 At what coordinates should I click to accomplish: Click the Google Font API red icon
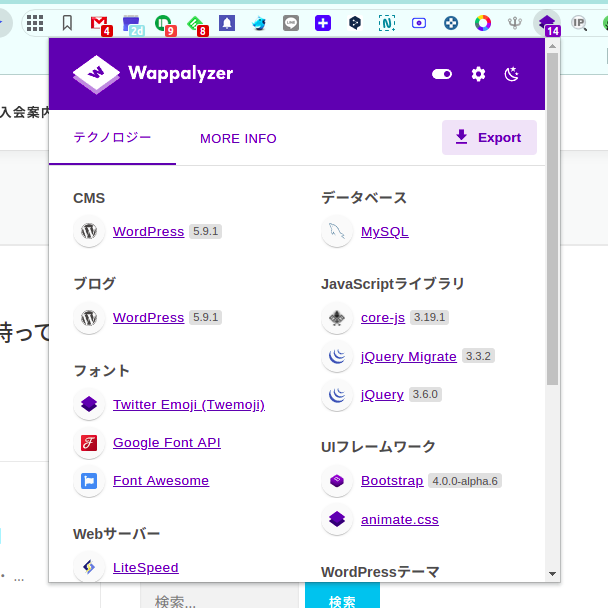tap(89, 443)
